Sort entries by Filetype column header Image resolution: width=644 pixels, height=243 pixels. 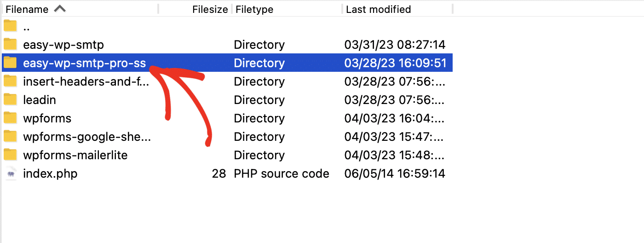click(x=254, y=9)
